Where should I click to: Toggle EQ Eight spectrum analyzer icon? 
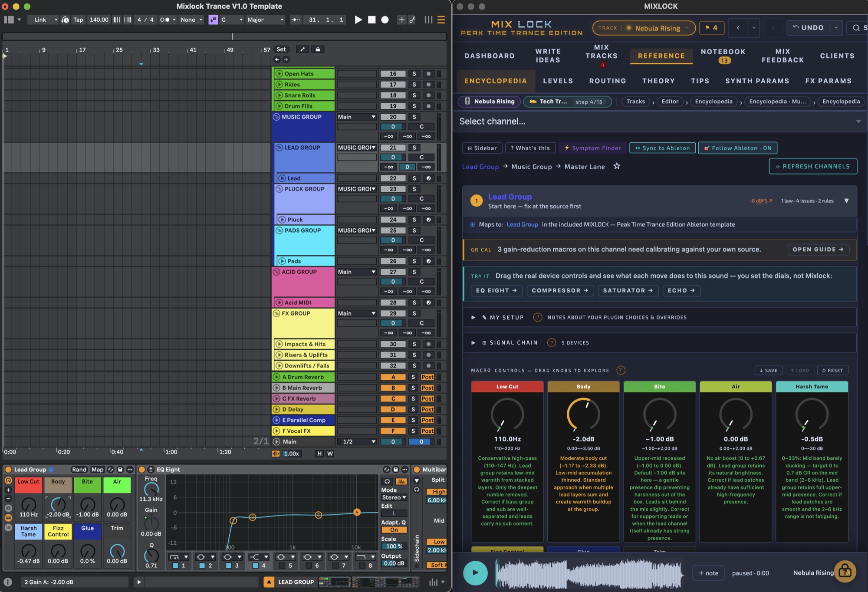coord(401,481)
